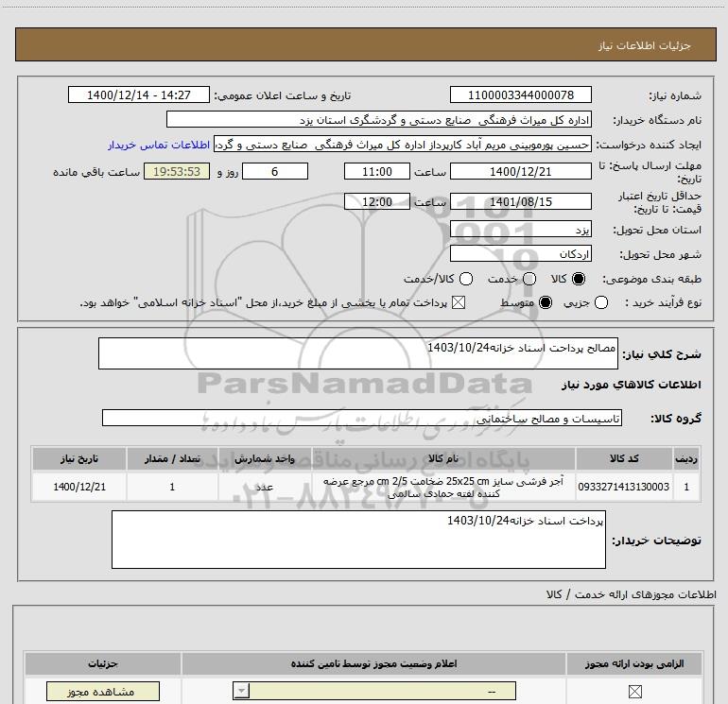Screen dimensions: 728x704
Task: Click the request creator name field
Action: tap(403, 145)
